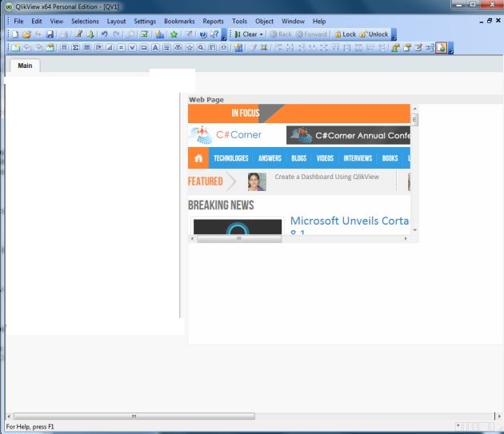Open the View menu

coord(57,22)
